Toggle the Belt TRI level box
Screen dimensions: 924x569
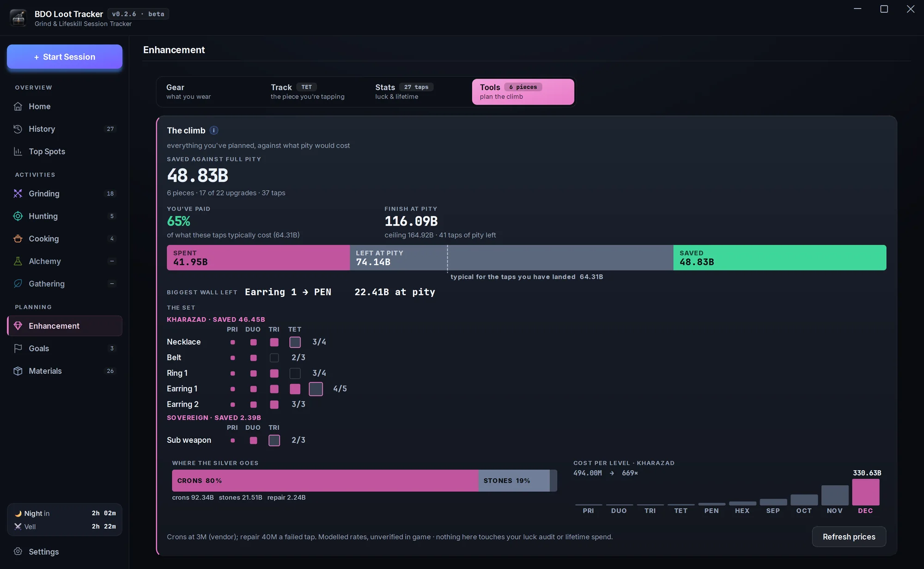coord(274,358)
